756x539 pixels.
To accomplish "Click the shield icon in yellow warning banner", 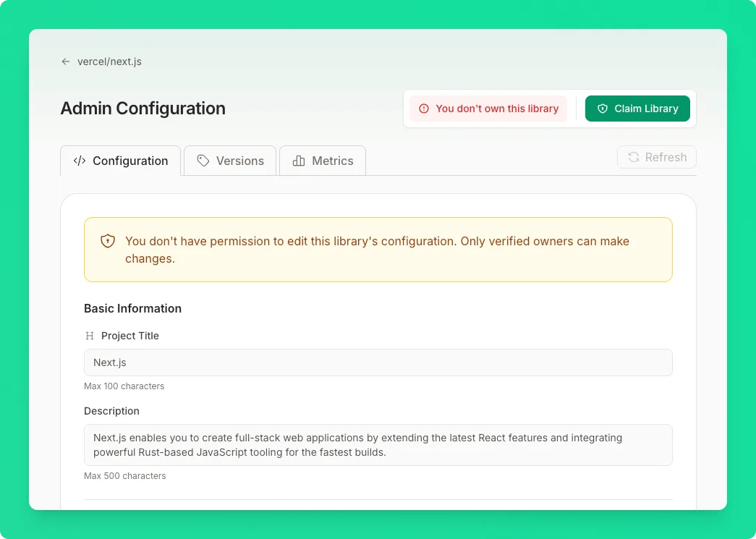I will [x=108, y=241].
